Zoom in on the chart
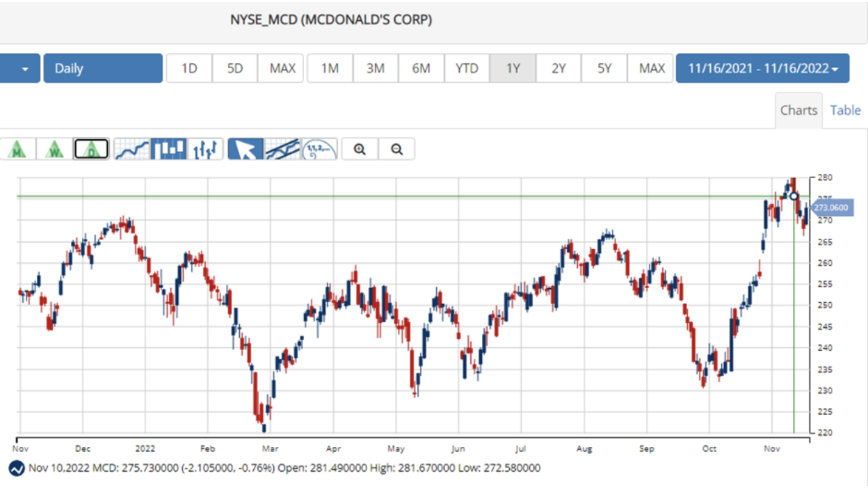Screen dimensions: 868x490 click(360, 149)
